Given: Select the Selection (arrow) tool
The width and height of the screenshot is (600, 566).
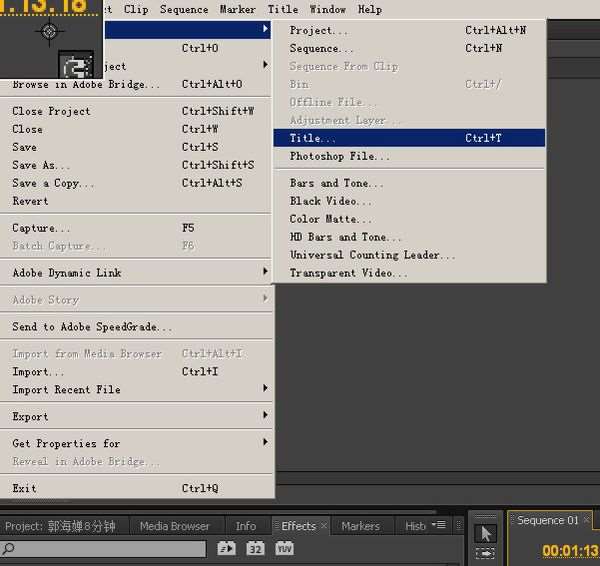Looking at the screenshot, I should 485,533.
